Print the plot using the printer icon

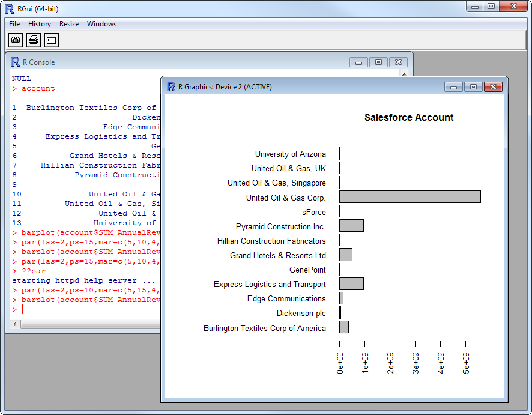[x=34, y=40]
